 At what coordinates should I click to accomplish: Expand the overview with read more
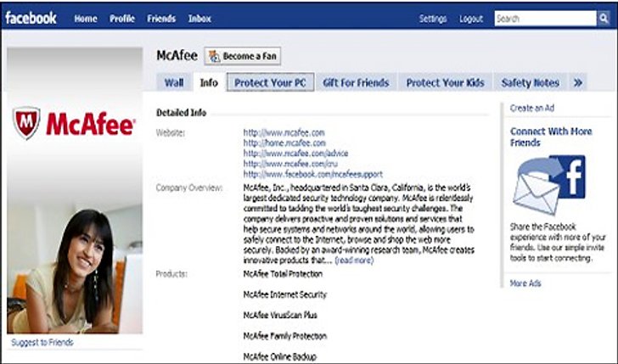[354, 260]
